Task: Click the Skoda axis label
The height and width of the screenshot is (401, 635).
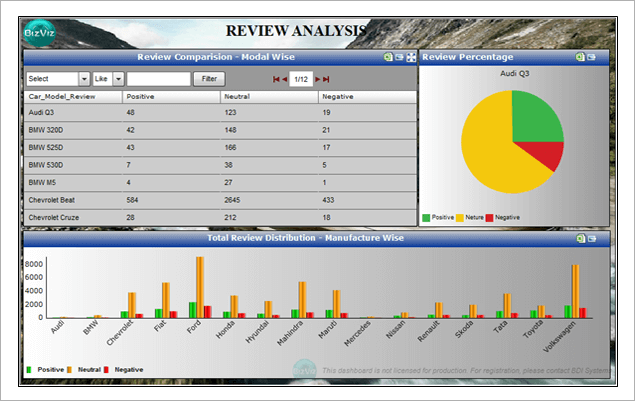Action: [464, 330]
